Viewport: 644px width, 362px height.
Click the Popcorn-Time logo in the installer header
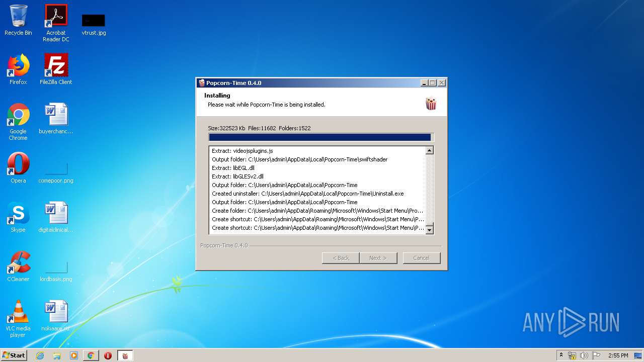pos(431,104)
